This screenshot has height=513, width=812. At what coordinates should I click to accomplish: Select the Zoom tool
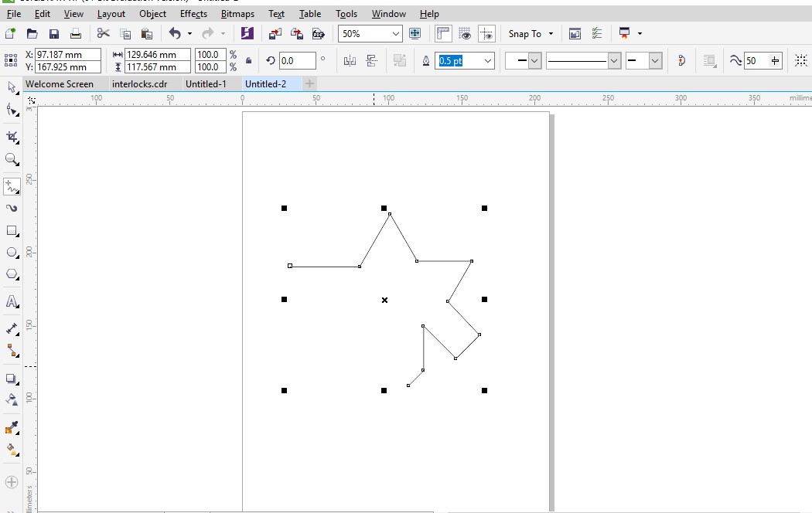pyautogui.click(x=12, y=159)
